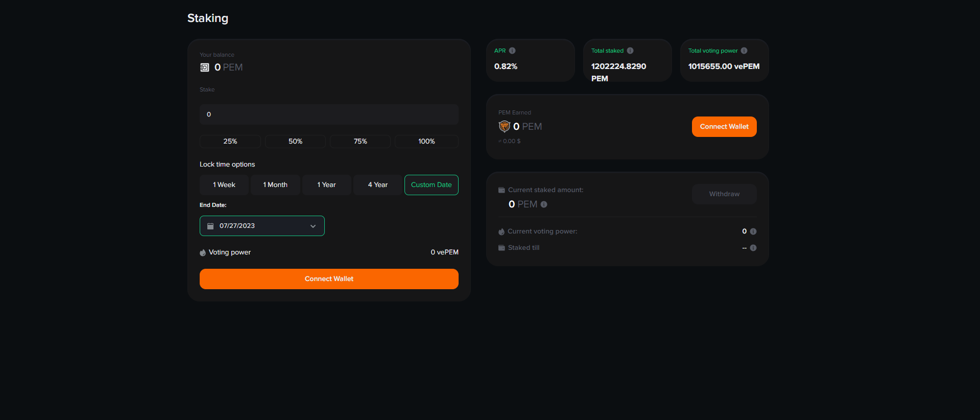Click Connect Wallet in PEM Earned card
This screenshot has width=980, height=420.
point(724,127)
